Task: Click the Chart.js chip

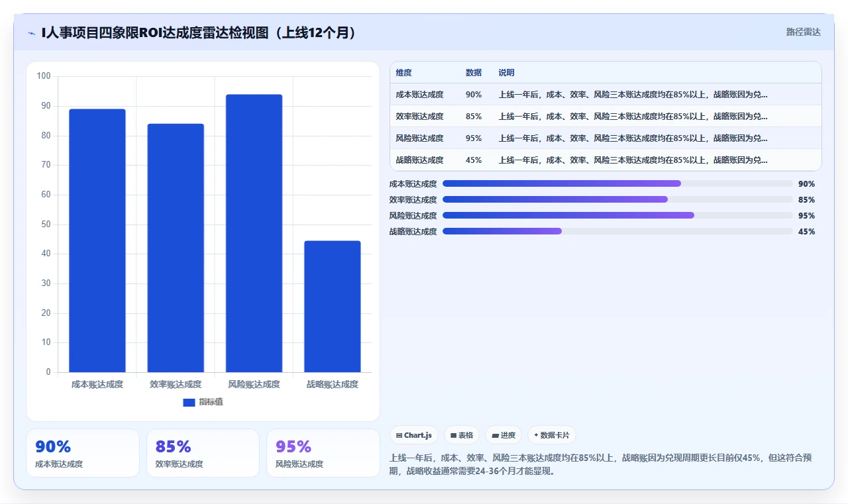Action: [414, 435]
